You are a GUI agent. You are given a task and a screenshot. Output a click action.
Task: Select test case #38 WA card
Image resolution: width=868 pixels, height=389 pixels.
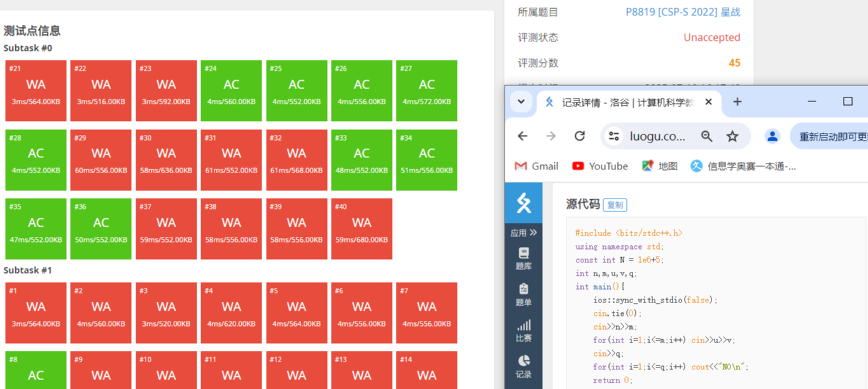pos(231,229)
